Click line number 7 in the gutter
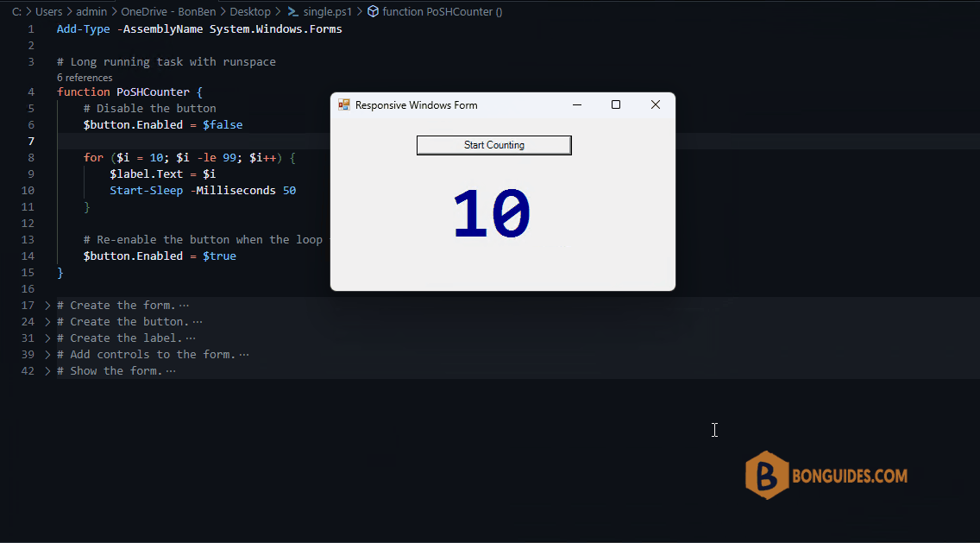Image resolution: width=980 pixels, height=543 pixels. point(31,141)
